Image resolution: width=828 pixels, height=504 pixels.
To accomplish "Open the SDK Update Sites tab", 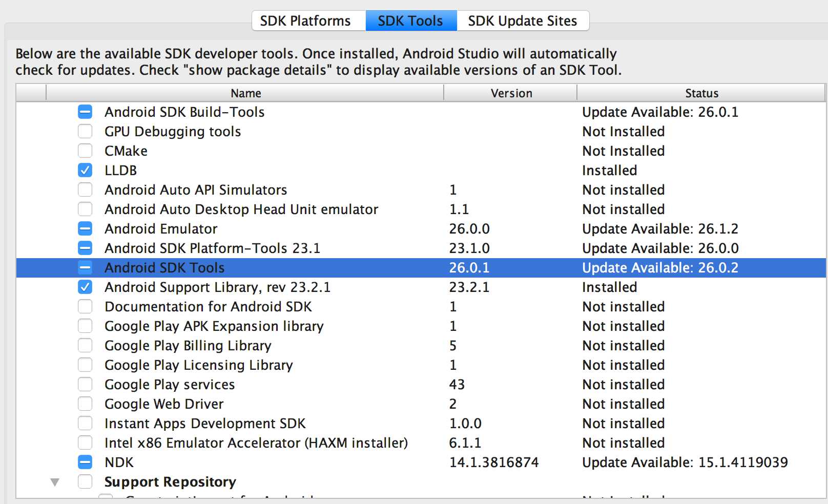I will (522, 21).
